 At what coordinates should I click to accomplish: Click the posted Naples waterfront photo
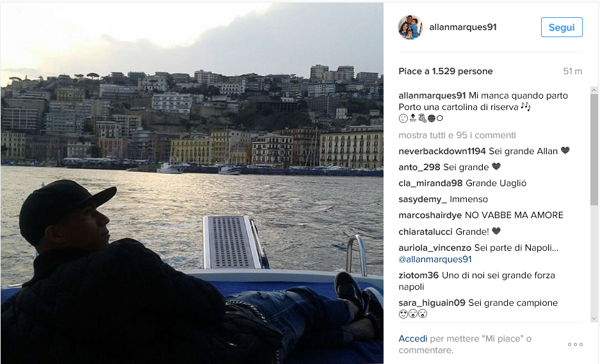tap(192, 183)
